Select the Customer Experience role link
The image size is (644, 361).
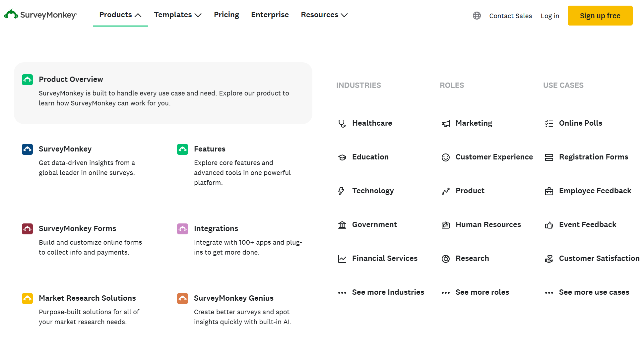[x=494, y=157]
